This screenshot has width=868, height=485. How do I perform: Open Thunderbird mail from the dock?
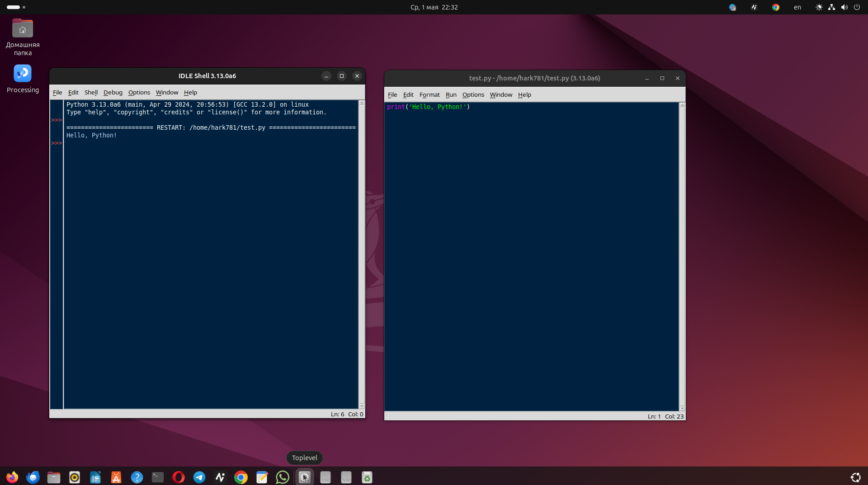click(x=33, y=477)
